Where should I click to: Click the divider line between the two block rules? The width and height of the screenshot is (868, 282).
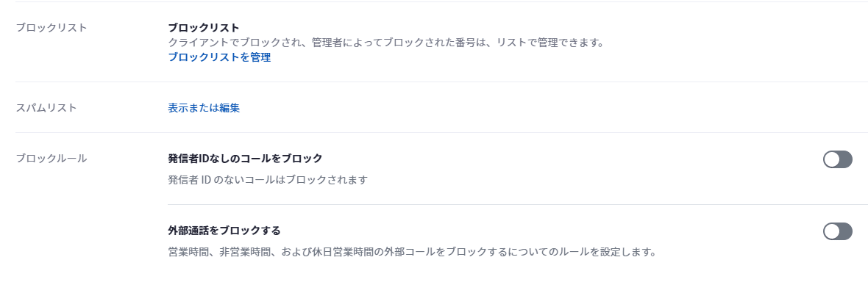tap(518, 205)
